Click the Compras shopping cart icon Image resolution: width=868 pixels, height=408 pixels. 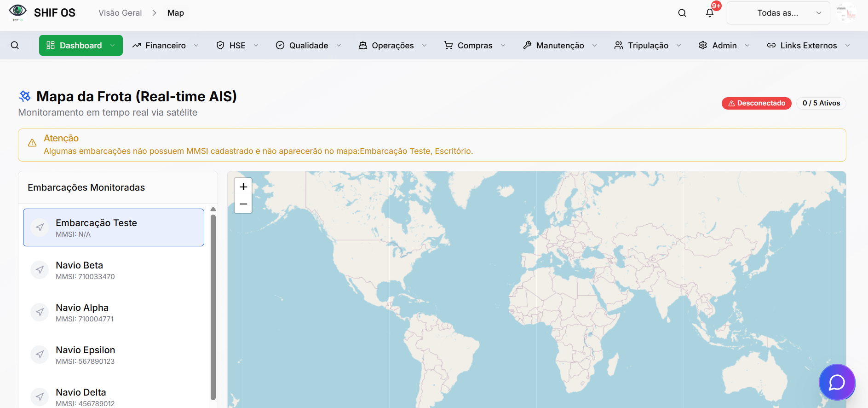coord(448,45)
